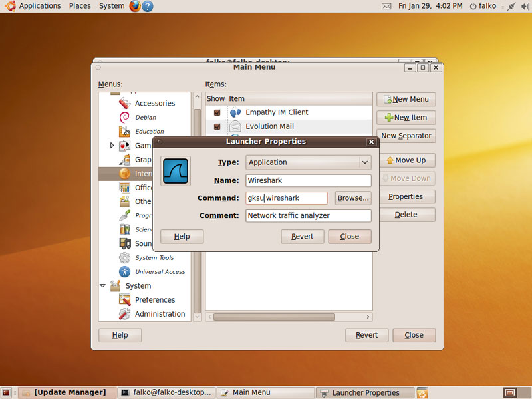Screen dimensions: 532x399
Task: Expand the Games menu tree arrow
Action: [112, 145]
